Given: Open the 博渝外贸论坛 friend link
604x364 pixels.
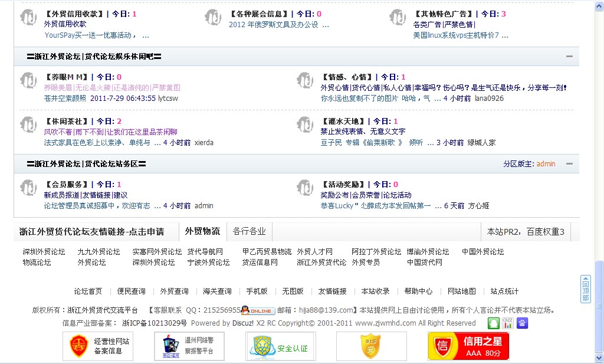Looking at the screenshot, I should [428, 252].
